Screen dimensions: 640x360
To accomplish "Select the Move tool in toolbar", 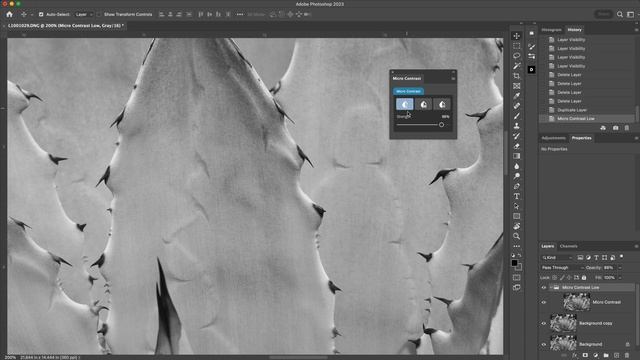I will (x=517, y=36).
